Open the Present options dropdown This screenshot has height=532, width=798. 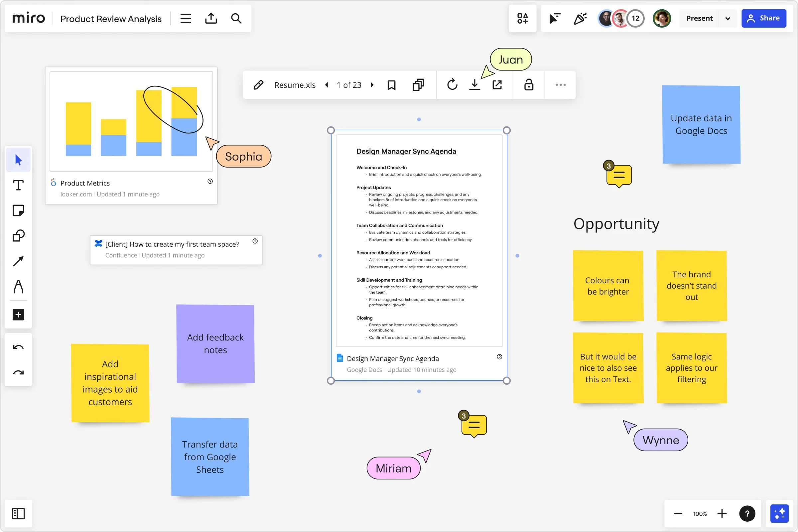pos(728,18)
